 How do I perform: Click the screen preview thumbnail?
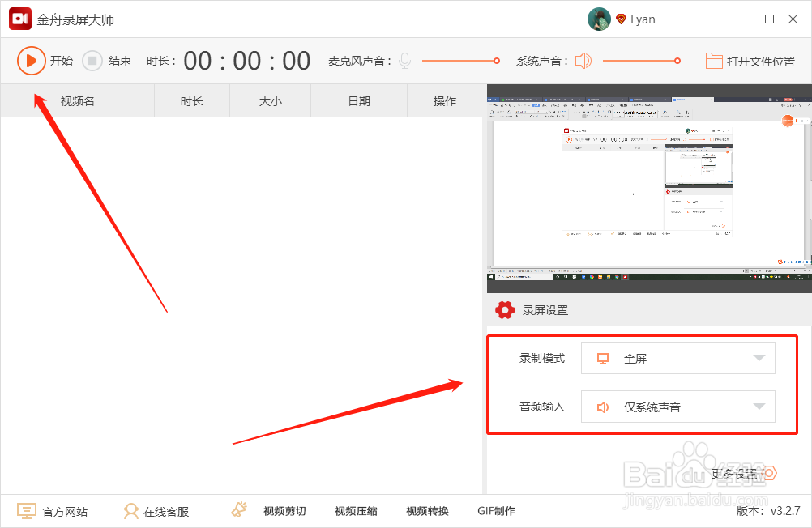(x=648, y=186)
